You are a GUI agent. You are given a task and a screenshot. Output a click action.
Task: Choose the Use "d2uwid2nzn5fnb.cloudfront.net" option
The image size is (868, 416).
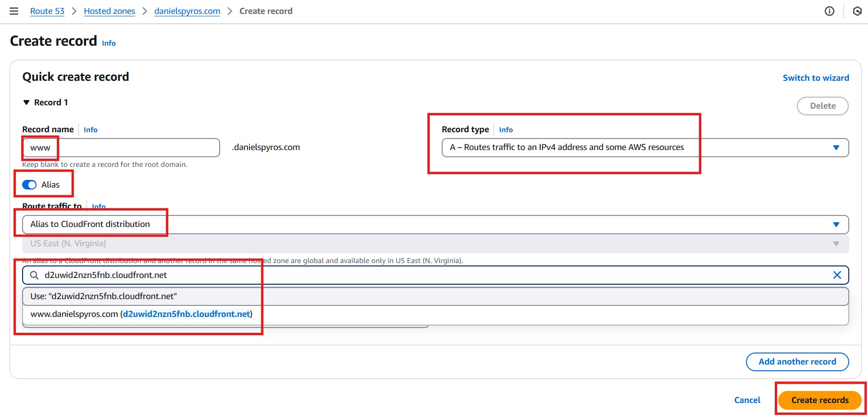pos(103,296)
